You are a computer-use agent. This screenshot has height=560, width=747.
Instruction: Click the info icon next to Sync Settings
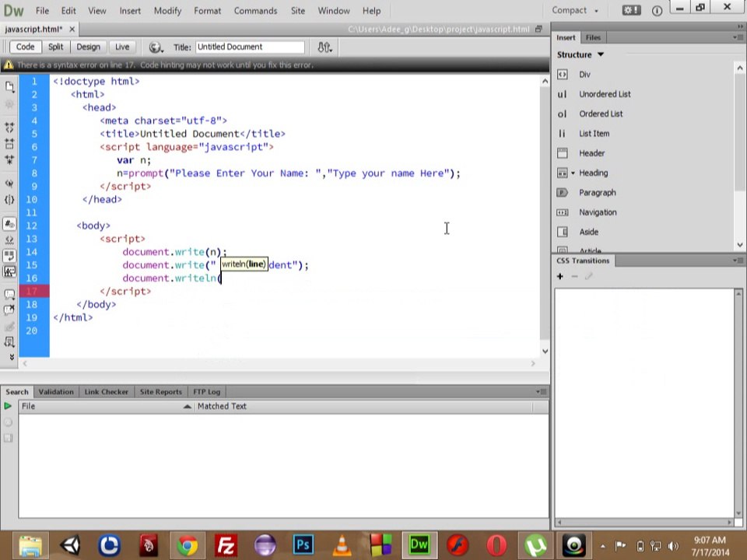pyautogui.click(x=657, y=10)
